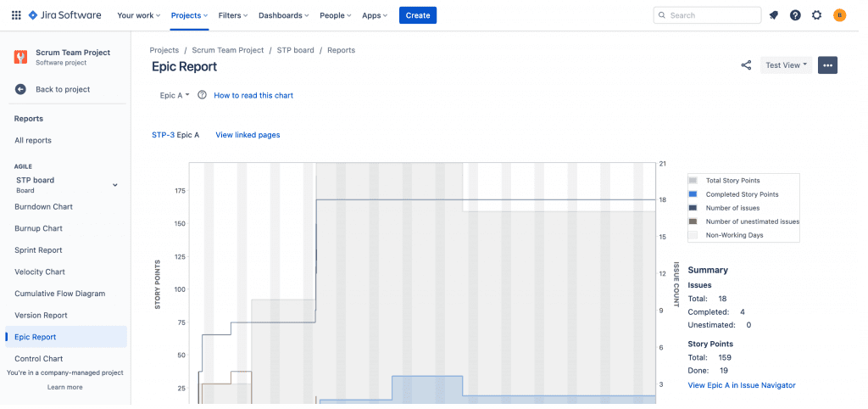The width and height of the screenshot is (868, 409).
Task: Open the How to read this chart link
Action: coord(253,96)
